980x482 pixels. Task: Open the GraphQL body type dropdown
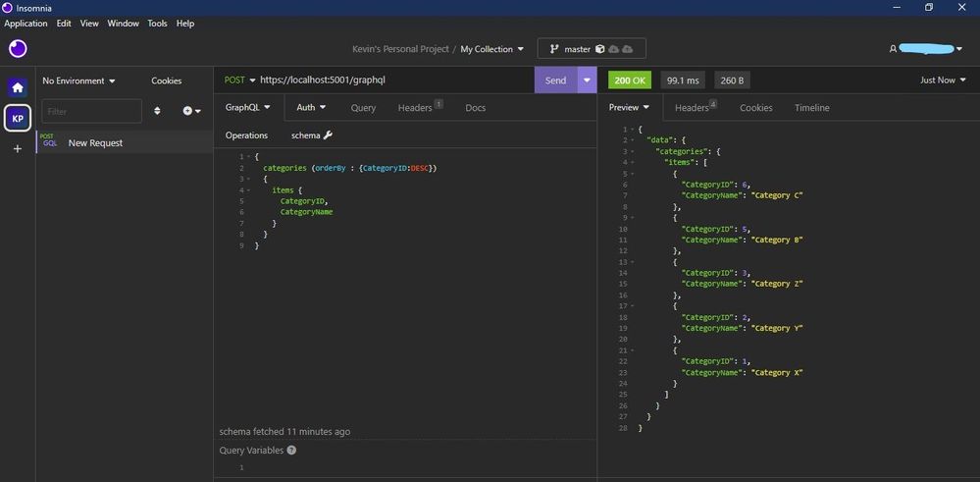coord(248,108)
